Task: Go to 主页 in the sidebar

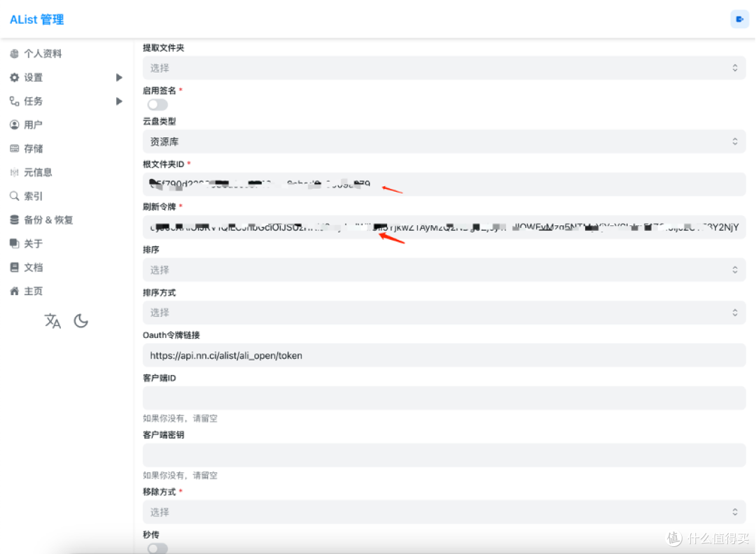Action: click(x=34, y=291)
